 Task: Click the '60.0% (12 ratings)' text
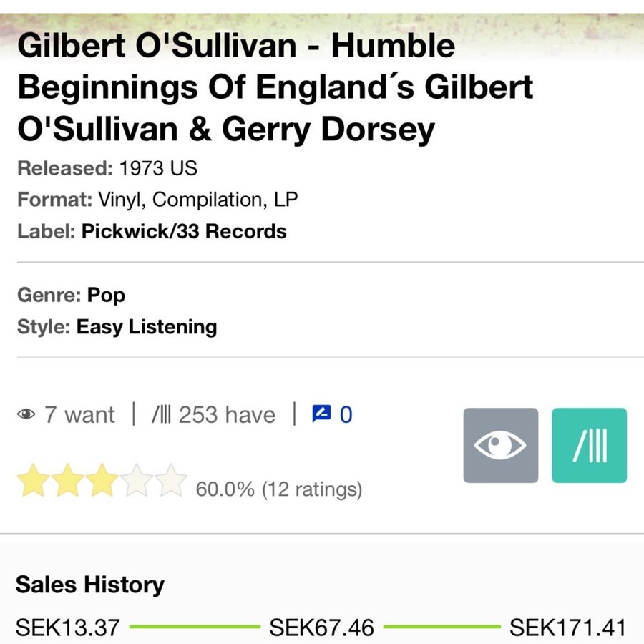pos(279,489)
